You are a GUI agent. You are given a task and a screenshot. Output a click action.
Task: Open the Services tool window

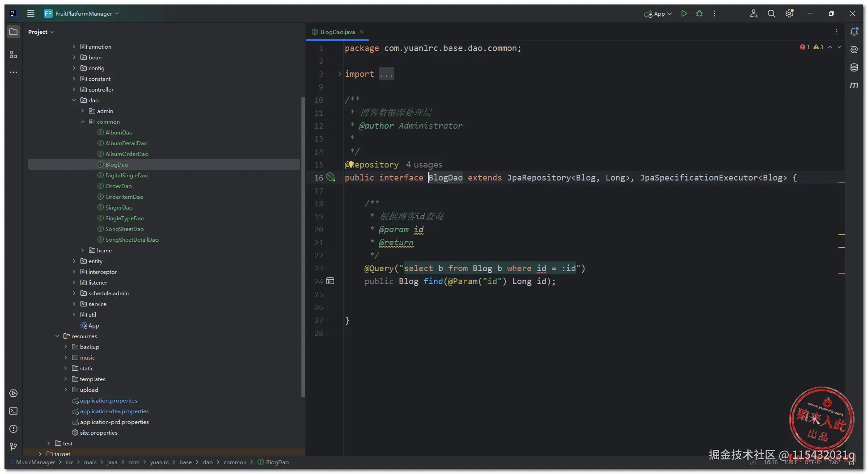tap(13, 393)
